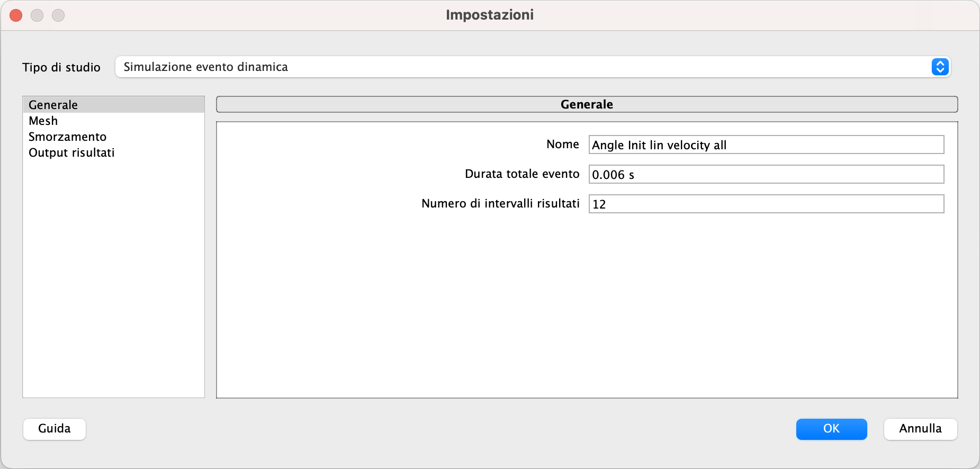Select Generale in the settings list
Viewport: 980px width, 469px height.
[x=113, y=105]
